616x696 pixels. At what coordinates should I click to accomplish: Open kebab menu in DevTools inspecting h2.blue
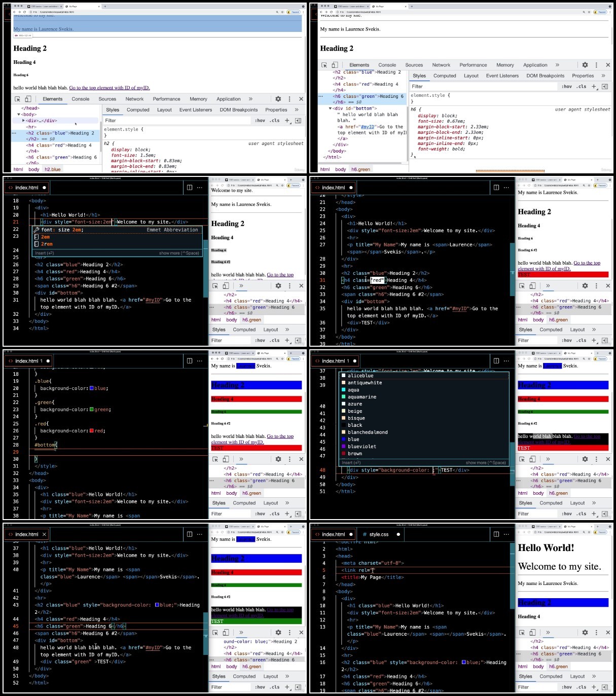coord(289,99)
